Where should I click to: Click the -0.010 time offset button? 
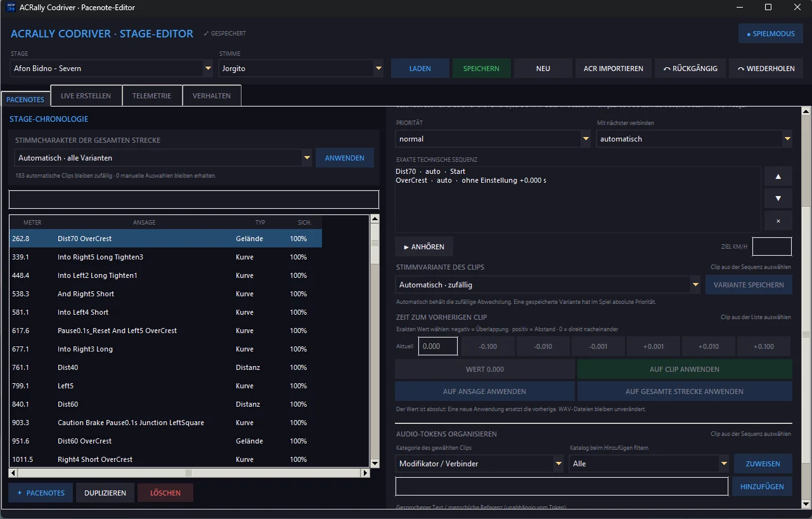543,346
